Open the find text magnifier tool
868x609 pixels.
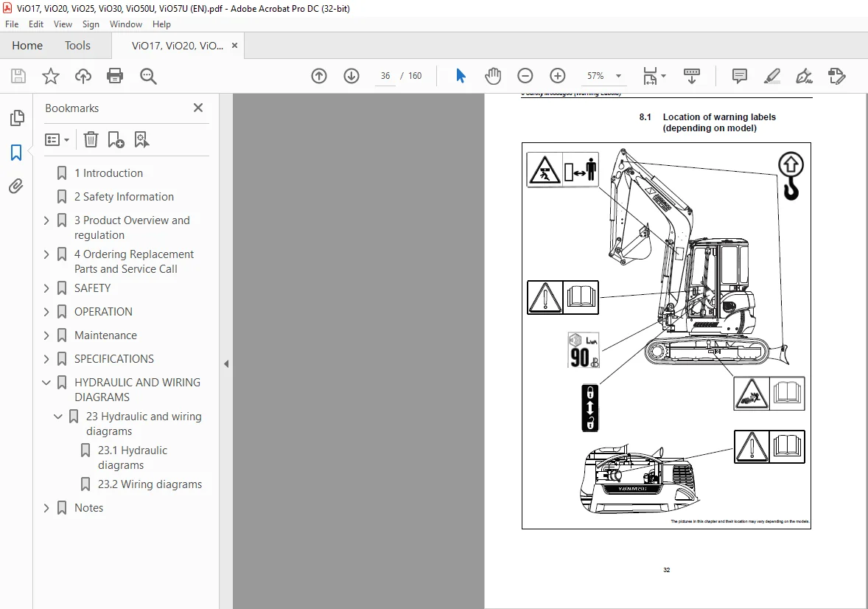pos(148,76)
